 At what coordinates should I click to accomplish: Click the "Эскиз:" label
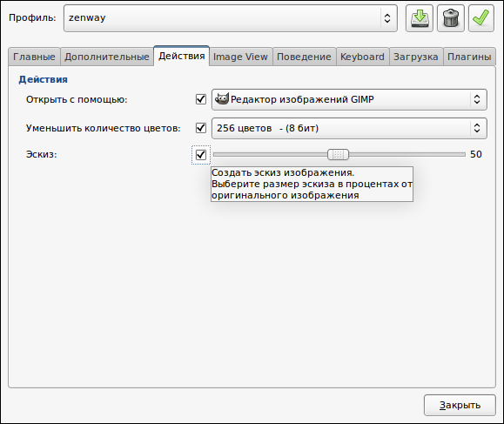point(41,155)
